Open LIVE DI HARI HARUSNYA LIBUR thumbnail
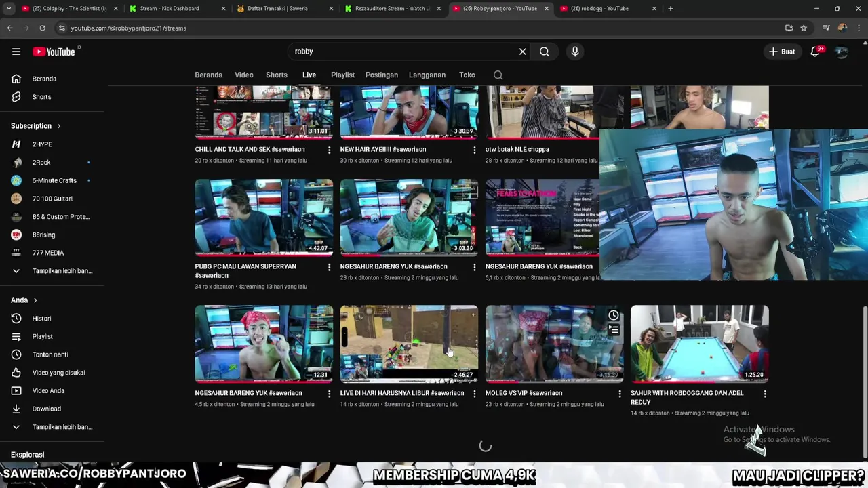This screenshot has width=868, height=488. (x=409, y=344)
